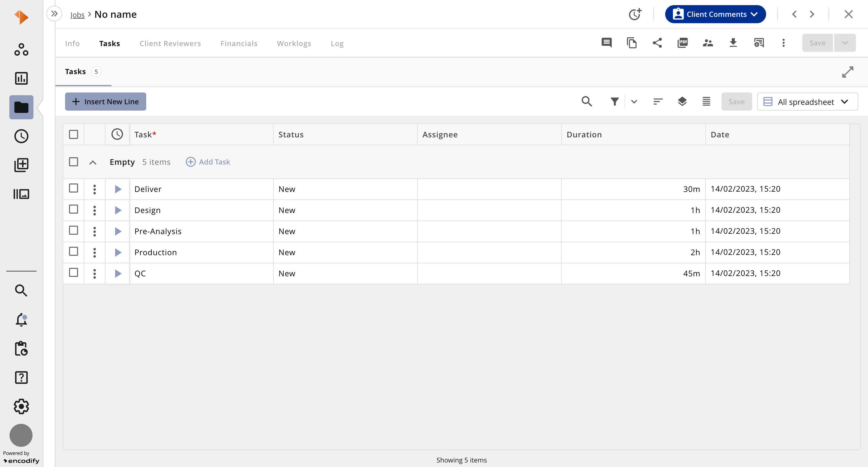The width and height of the screenshot is (868, 467).
Task: Click Insert New Line button
Action: tap(105, 102)
